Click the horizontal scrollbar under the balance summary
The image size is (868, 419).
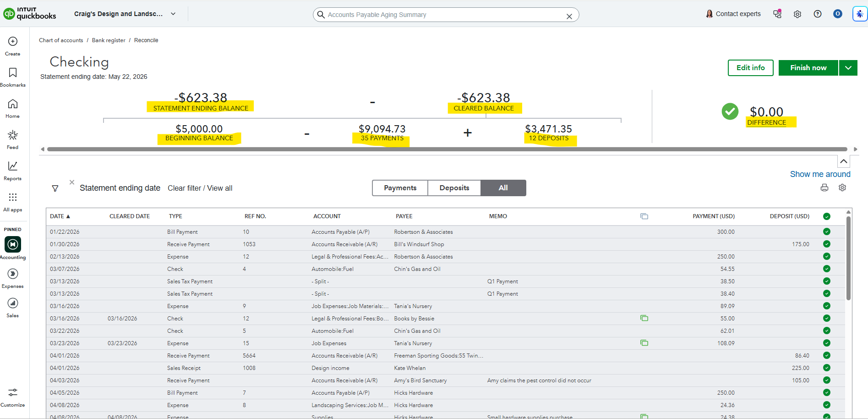point(447,149)
